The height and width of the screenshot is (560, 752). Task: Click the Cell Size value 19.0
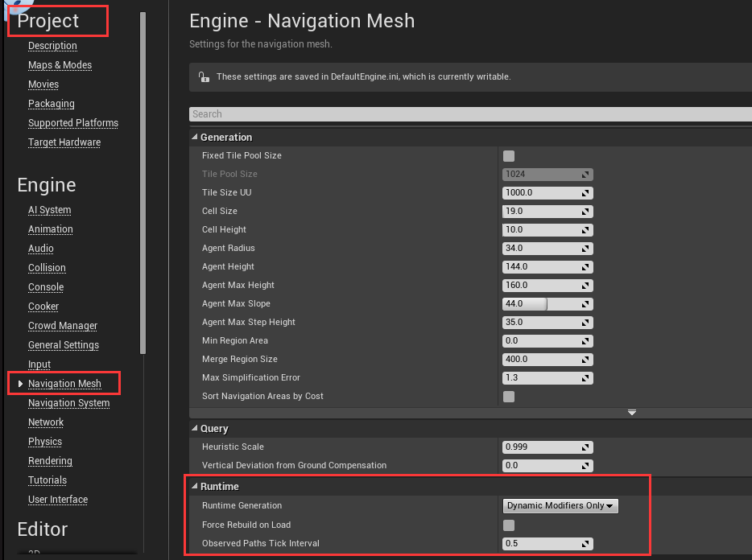point(514,212)
